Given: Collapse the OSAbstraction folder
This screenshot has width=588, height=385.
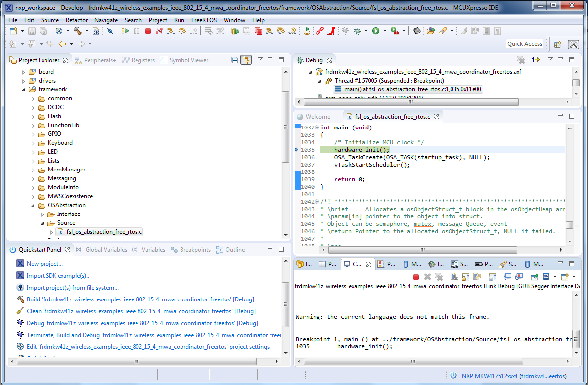Looking at the screenshot, I should click(x=33, y=205).
